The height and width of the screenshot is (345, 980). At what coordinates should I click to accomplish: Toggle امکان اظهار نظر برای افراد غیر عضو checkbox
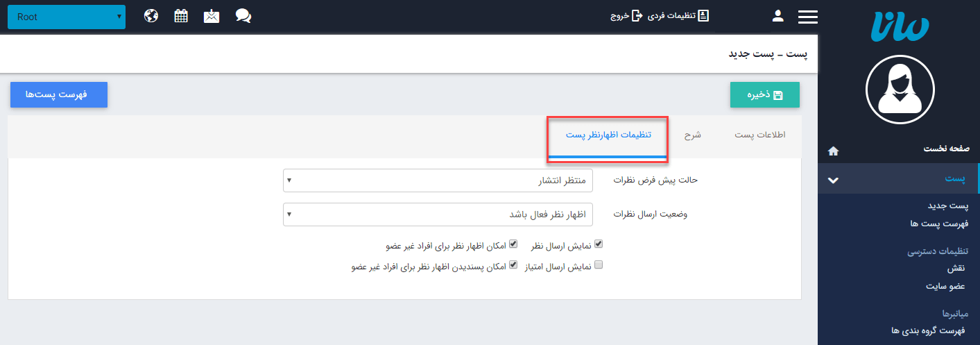(513, 244)
